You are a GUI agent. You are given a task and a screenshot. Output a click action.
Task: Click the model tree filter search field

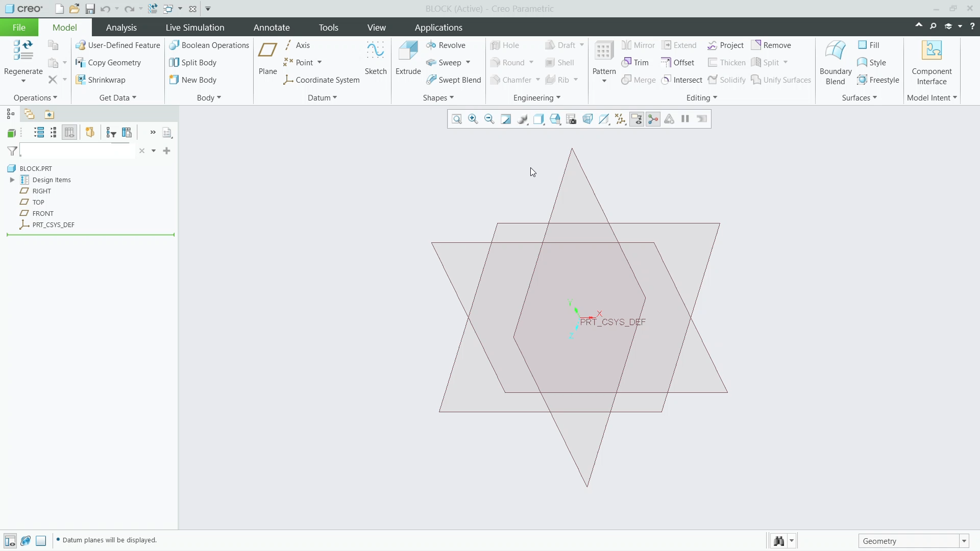point(78,151)
